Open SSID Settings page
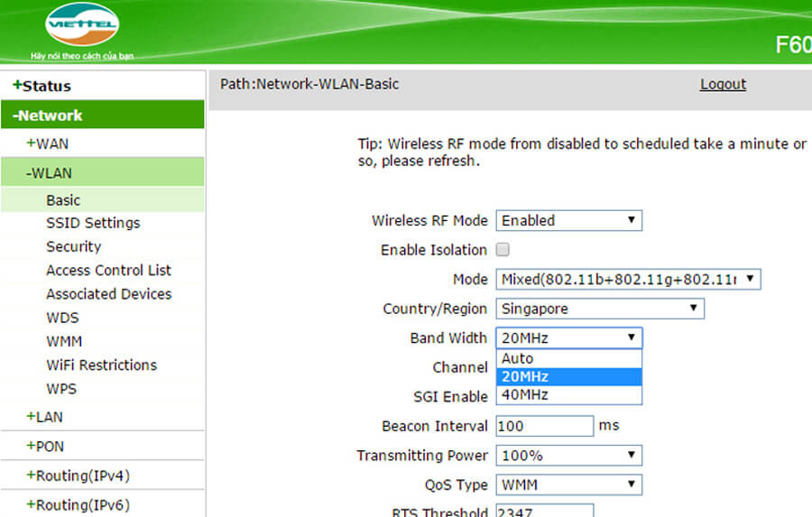Image resolution: width=812 pixels, height=517 pixels. click(x=93, y=223)
